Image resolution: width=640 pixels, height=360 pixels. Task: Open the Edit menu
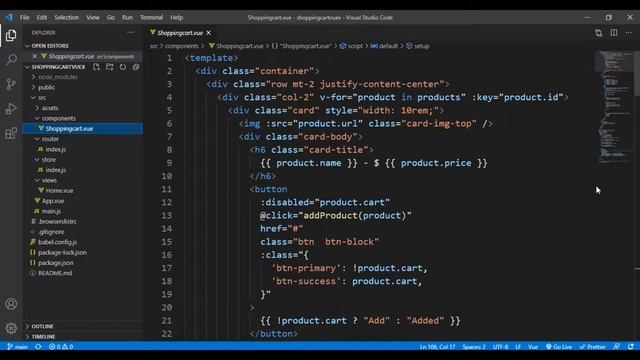(x=42, y=18)
